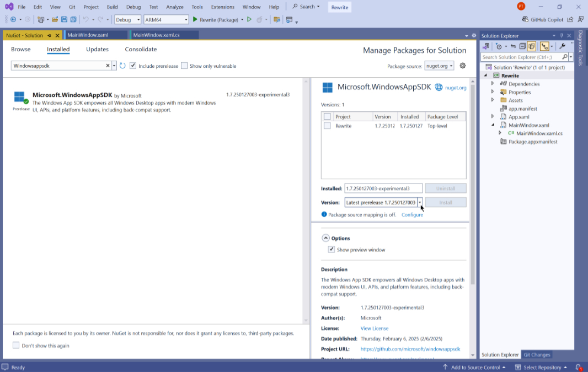Open Solution Explorer properties wrench icon
This screenshot has width=588, height=372.
[562, 46]
